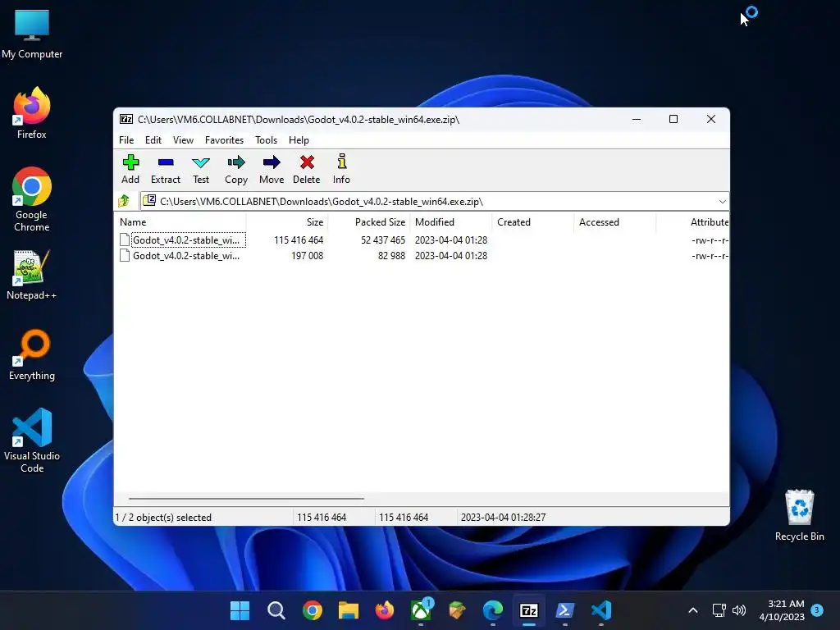This screenshot has height=630, width=840.
Task: Sort by Accessed column header
Action: [615, 221]
